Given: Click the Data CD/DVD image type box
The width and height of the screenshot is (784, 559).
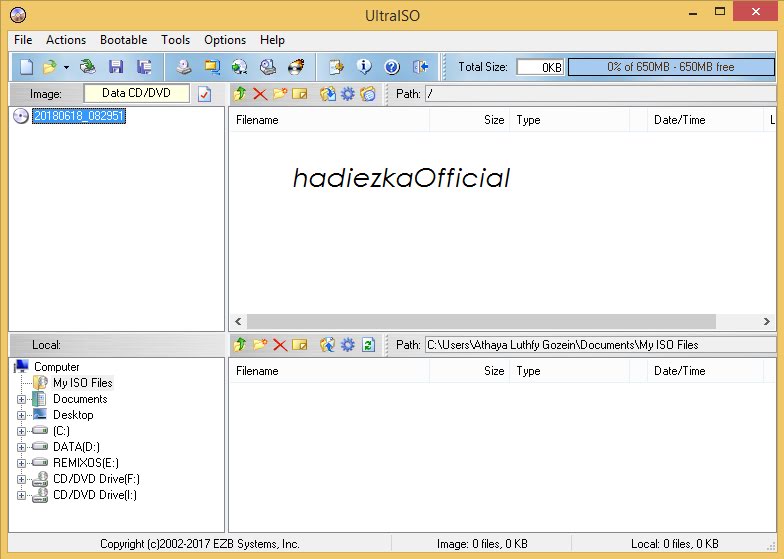Looking at the screenshot, I should [136, 94].
